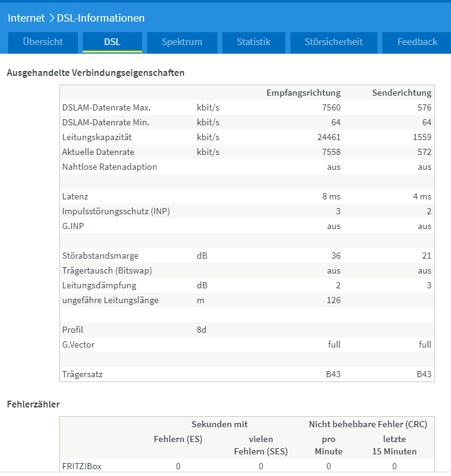Select the Aktuelle Datenrate row label
451x476 pixels.
[x=98, y=152]
